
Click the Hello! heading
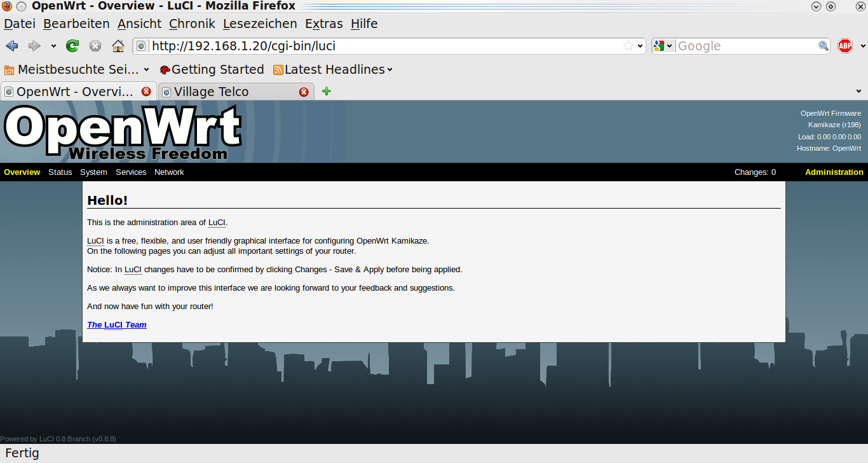point(107,200)
